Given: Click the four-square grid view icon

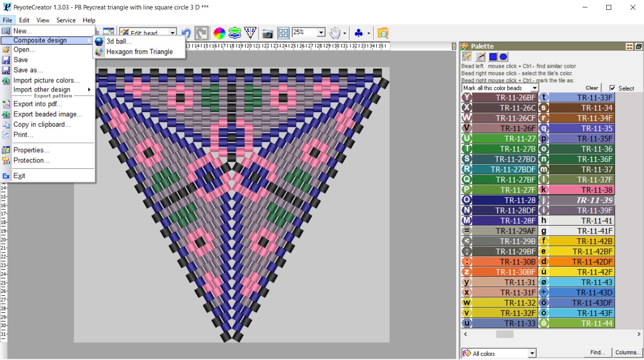Looking at the screenshot, I should pos(283,33).
